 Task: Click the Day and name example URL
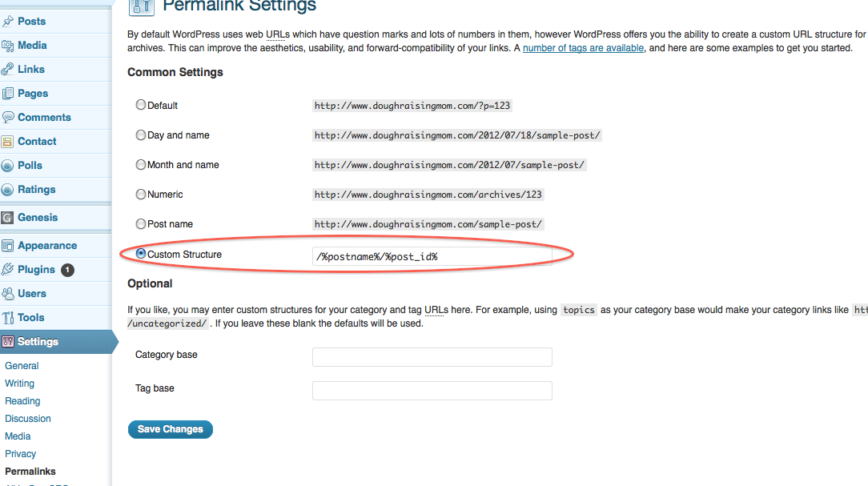(457, 135)
